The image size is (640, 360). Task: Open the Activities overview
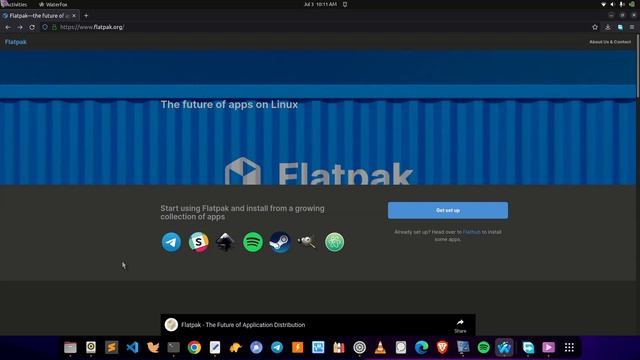click(14, 4)
